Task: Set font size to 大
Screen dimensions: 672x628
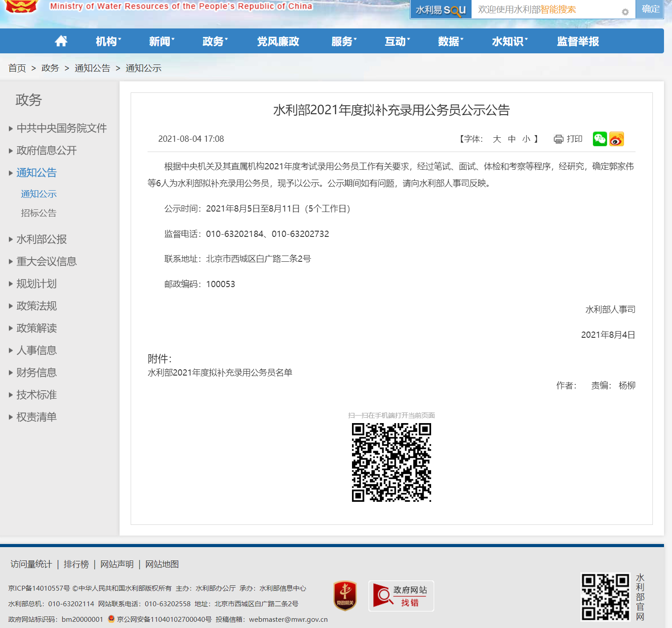Action: click(497, 139)
